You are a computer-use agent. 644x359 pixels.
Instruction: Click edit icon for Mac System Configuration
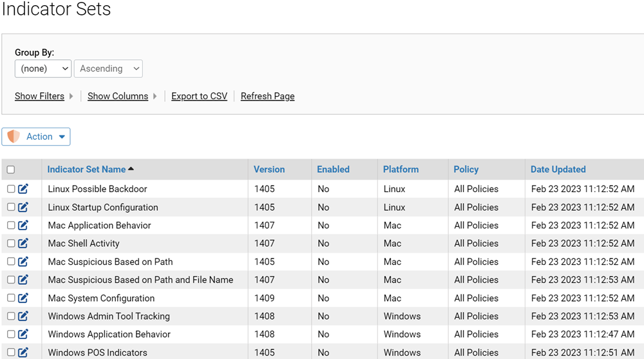click(23, 298)
